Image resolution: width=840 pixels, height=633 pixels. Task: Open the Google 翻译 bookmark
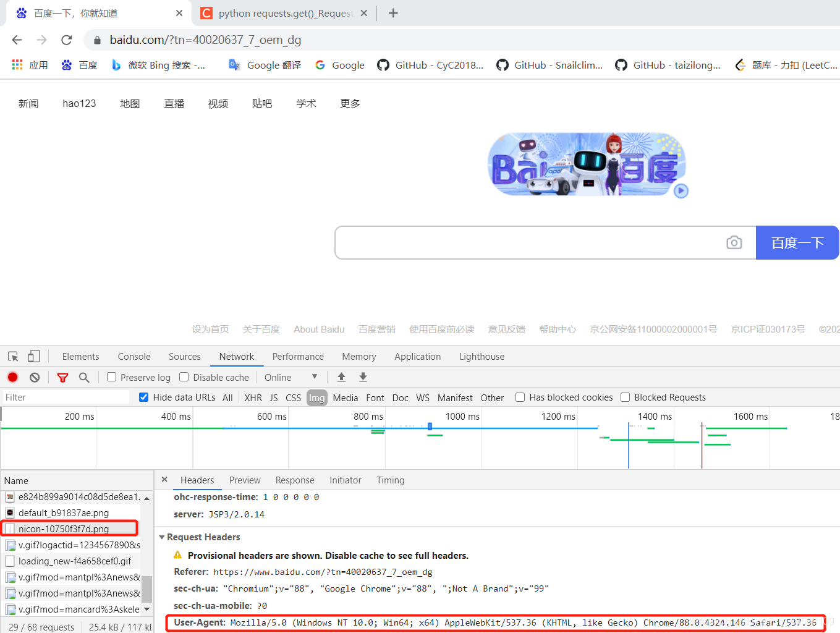265,65
